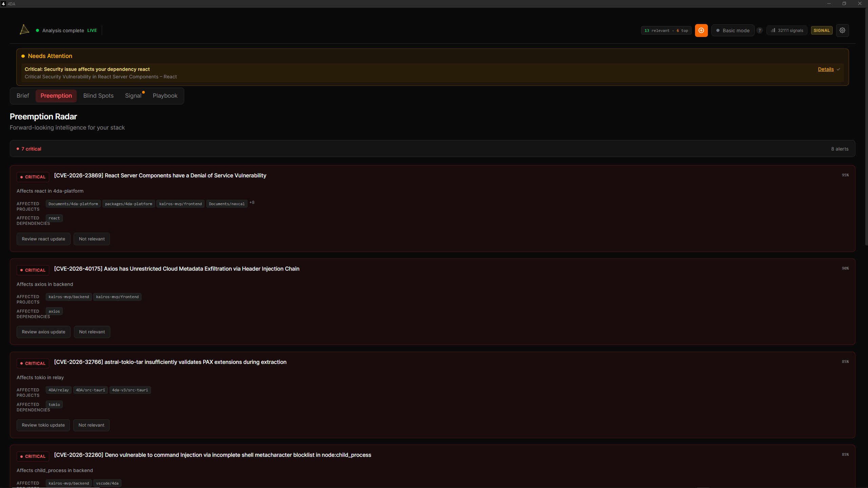Mark the axios vulnerability as Not relevant
This screenshot has width=868, height=488.
[x=92, y=332]
